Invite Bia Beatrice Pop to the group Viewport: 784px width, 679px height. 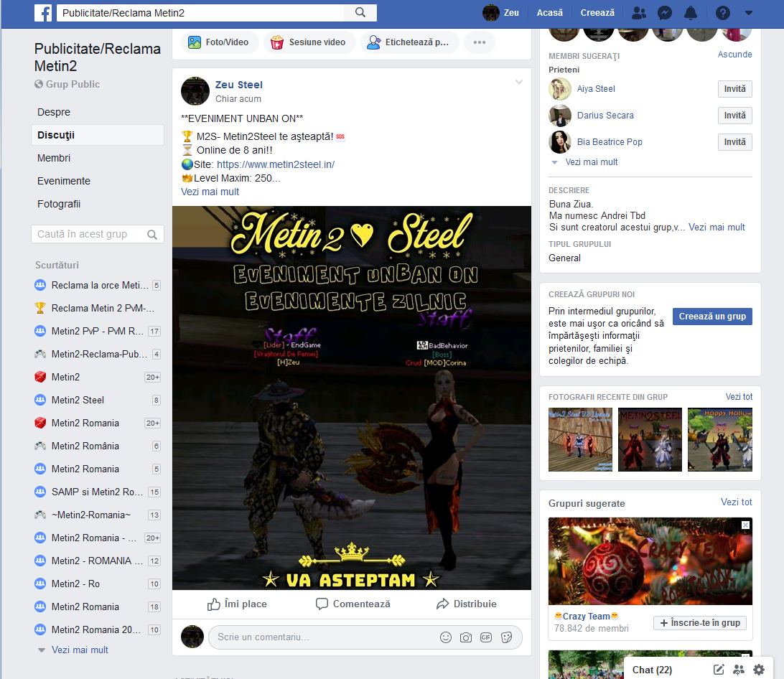(x=734, y=142)
